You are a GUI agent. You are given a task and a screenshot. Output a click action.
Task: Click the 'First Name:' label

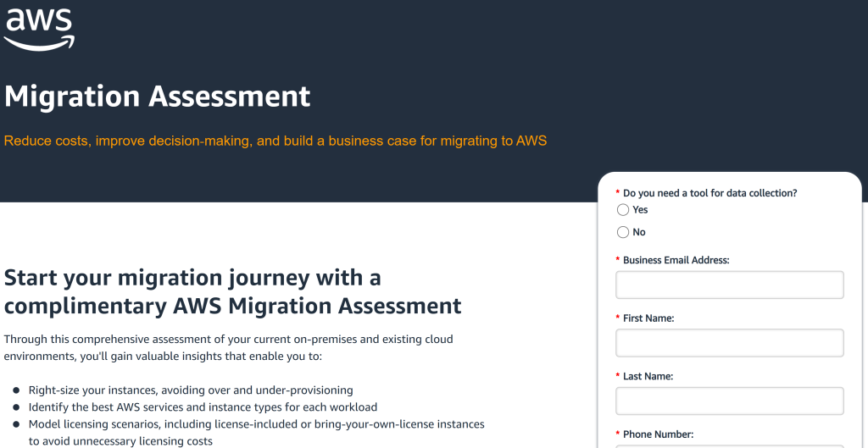(648, 318)
